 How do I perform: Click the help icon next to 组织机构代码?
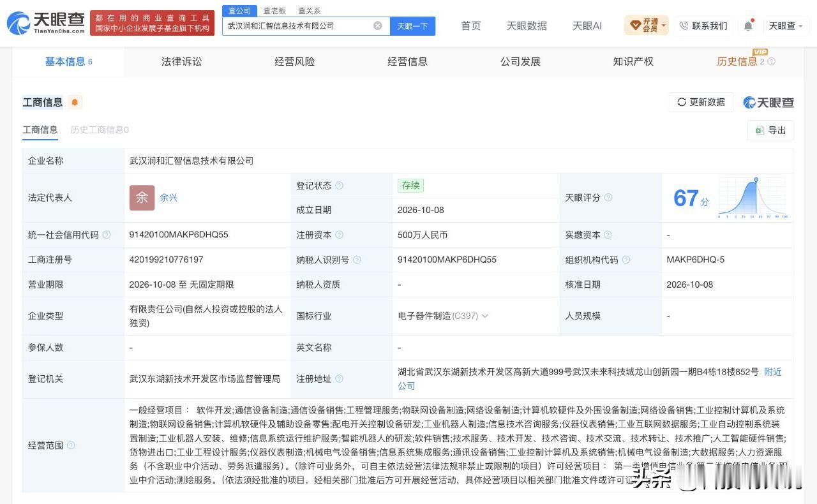626,260
